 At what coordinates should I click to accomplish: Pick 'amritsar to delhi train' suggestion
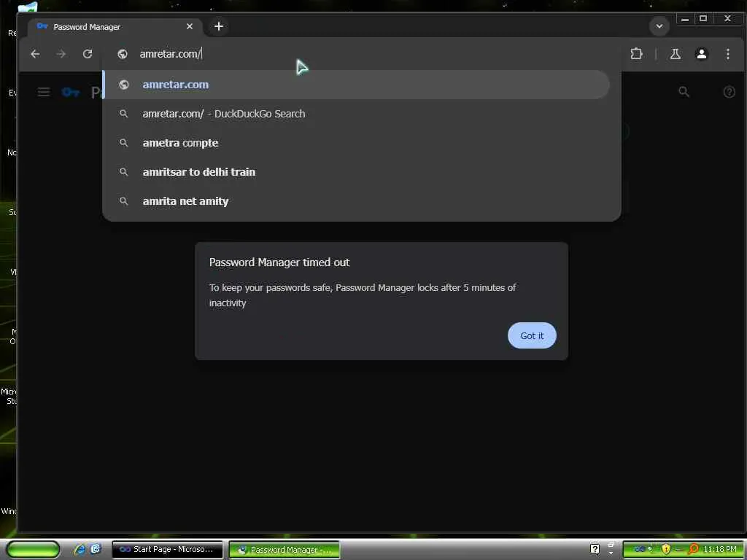tap(356, 172)
